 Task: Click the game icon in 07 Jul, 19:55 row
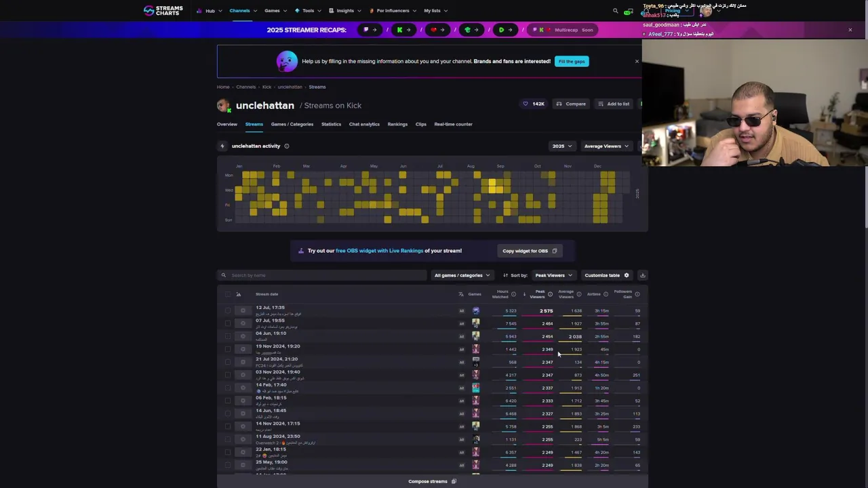pos(475,323)
